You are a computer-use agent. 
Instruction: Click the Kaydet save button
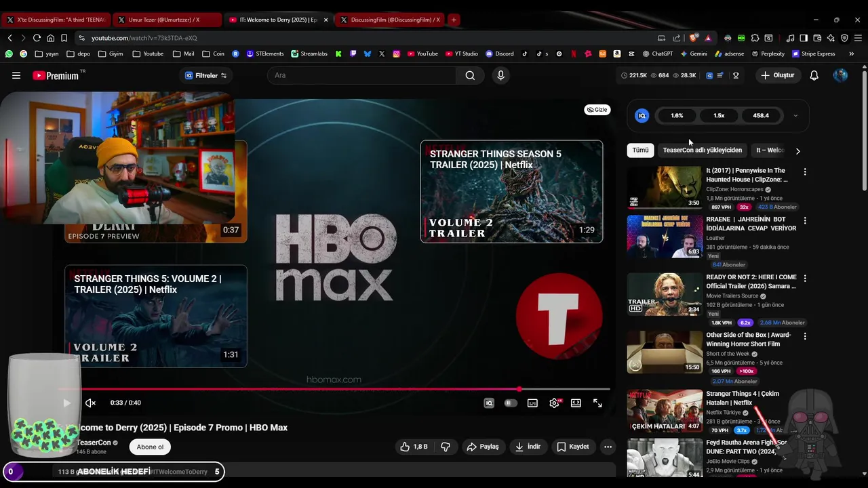[x=573, y=447]
